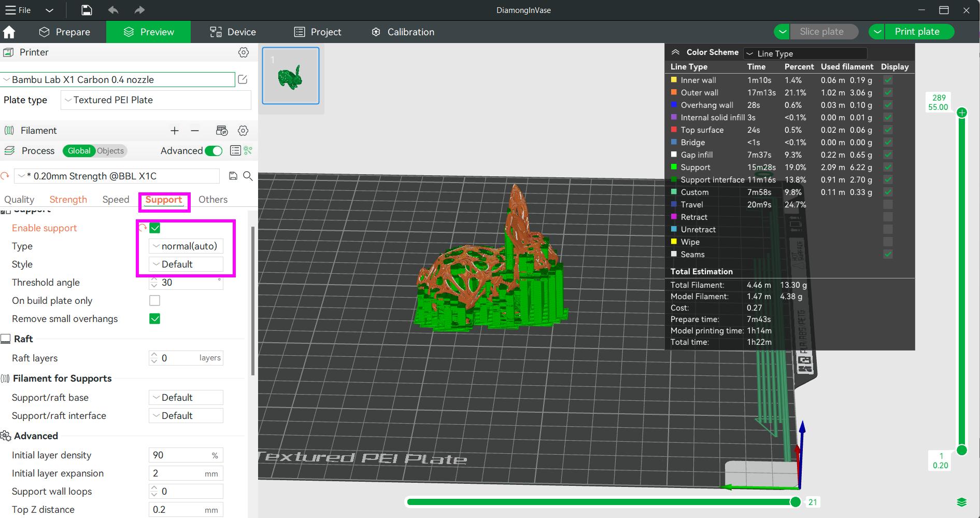Click the horizontal move slider handle
Image resolution: width=980 pixels, height=518 pixels.
tap(796, 502)
